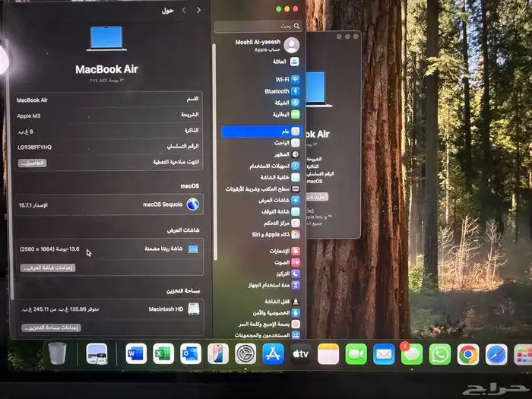This screenshot has height=399, width=532.
Task: Open Microsoft Word from the Dock
Action: pos(136,353)
